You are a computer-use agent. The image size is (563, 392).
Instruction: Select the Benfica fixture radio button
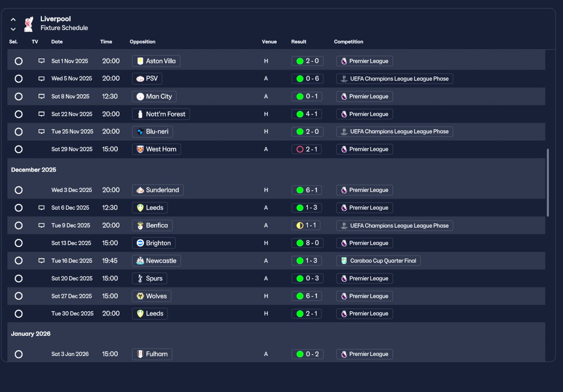18,225
